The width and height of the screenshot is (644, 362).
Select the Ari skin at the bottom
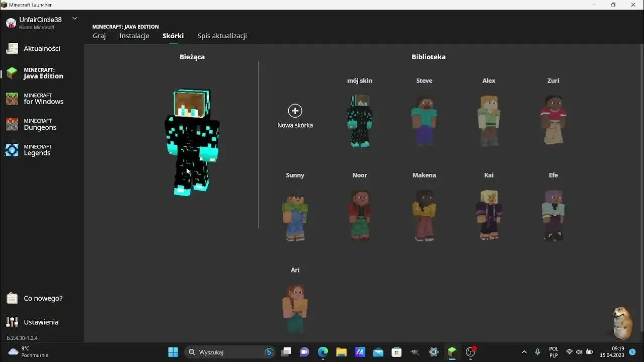coord(295,308)
